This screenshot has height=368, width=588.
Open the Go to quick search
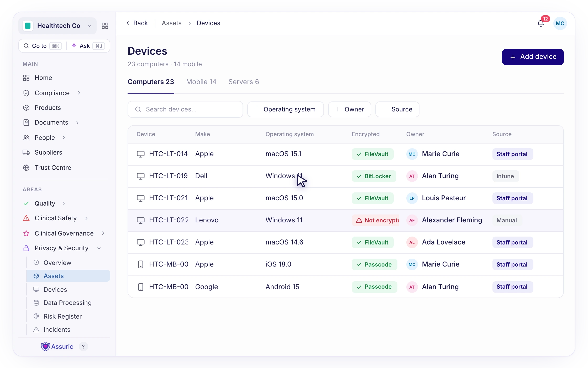tap(43, 46)
